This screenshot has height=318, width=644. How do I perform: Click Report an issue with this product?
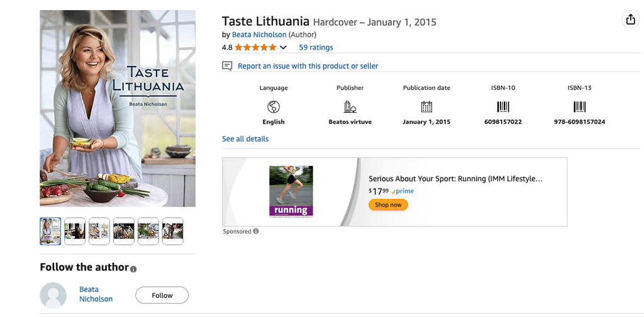tap(308, 66)
